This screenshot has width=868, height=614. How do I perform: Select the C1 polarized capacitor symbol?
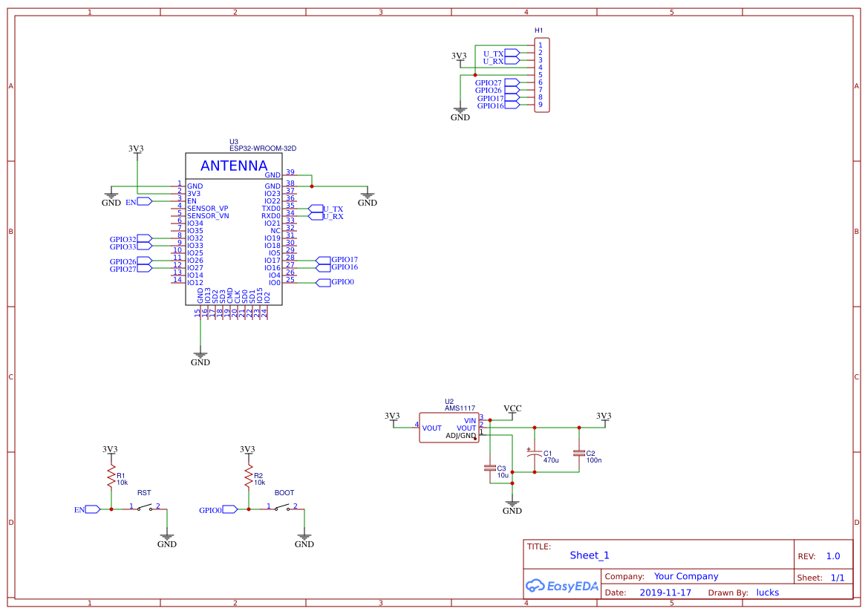tap(534, 454)
